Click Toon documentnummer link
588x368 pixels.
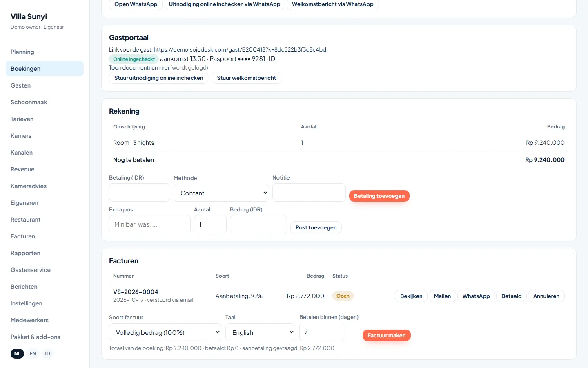point(139,67)
